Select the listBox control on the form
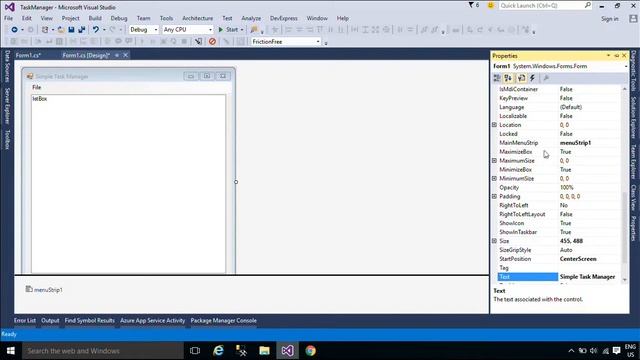Screen dimensions: 640x360 (128, 184)
